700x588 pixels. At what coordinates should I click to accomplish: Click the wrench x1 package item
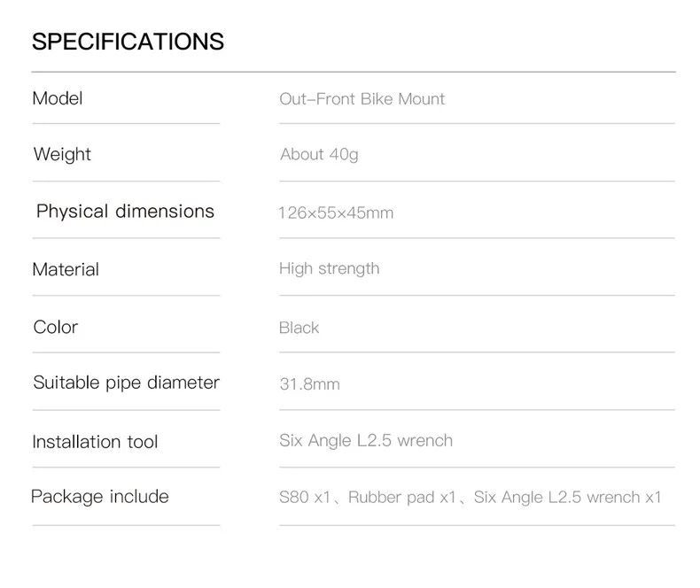click(x=568, y=497)
